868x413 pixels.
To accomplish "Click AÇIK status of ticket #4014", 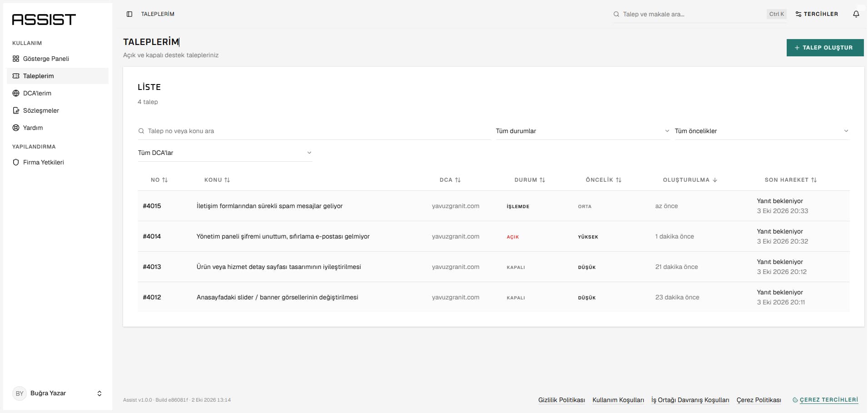I will pyautogui.click(x=513, y=237).
